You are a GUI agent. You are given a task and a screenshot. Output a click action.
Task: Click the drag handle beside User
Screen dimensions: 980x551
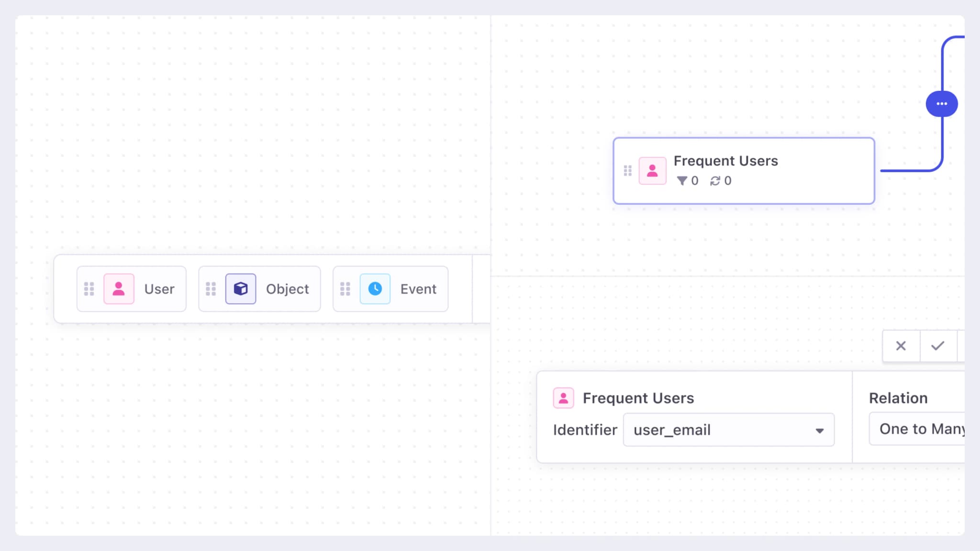click(89, 289)
